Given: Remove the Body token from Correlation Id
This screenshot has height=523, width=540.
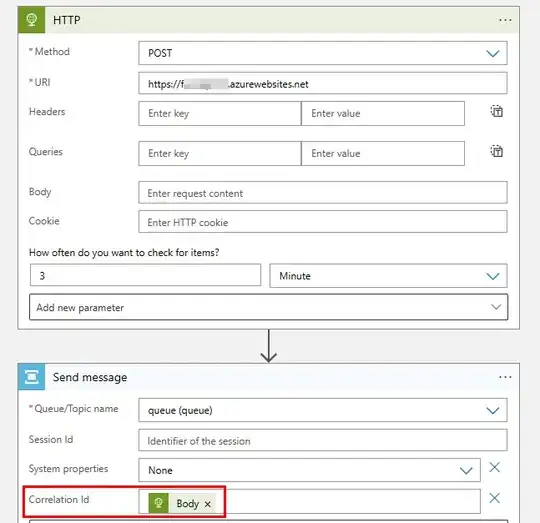Looking at the screenshot, I should (x=207, y=504).
